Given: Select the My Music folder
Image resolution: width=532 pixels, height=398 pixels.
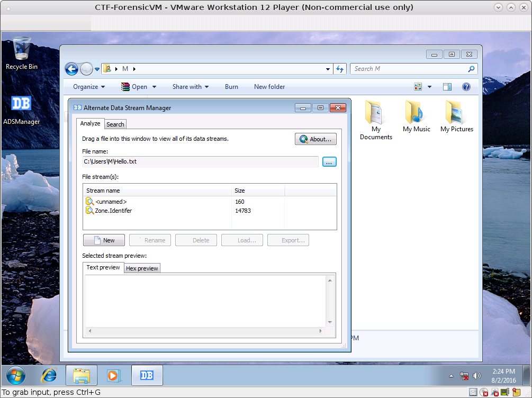Looking at the screenshot, I should [x=416, y=116].
